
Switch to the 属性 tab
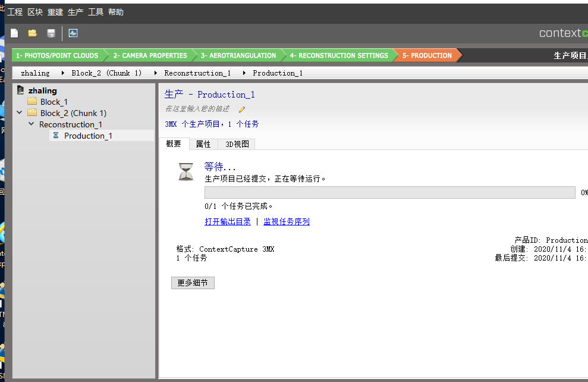point(203,144)
